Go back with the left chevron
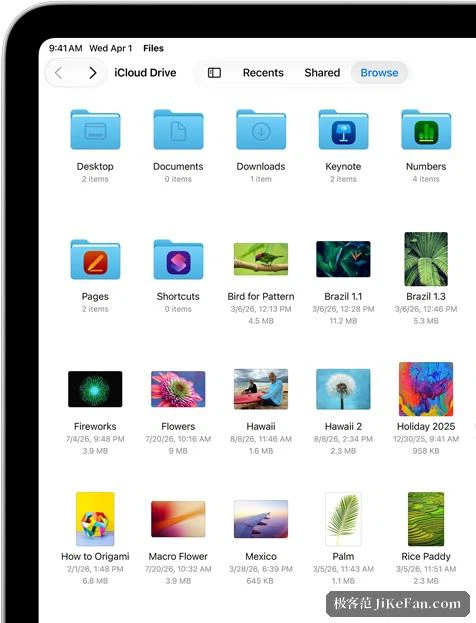 click(59, 73)
